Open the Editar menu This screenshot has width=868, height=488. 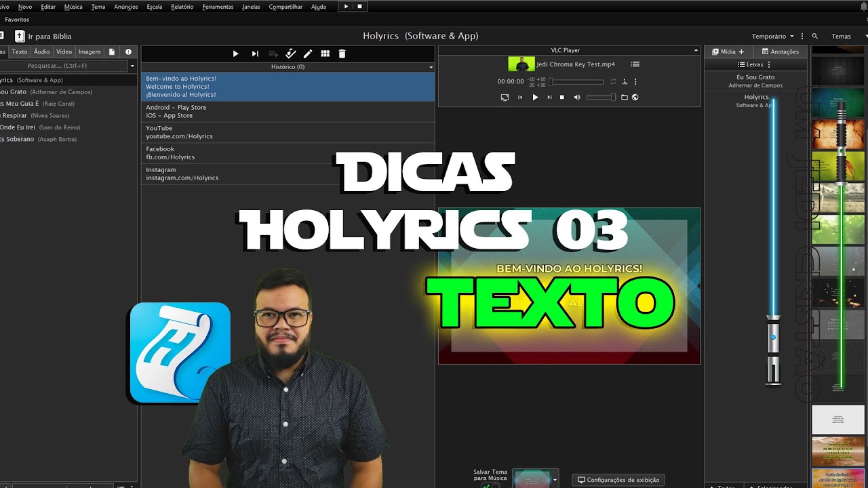[48, 7]
